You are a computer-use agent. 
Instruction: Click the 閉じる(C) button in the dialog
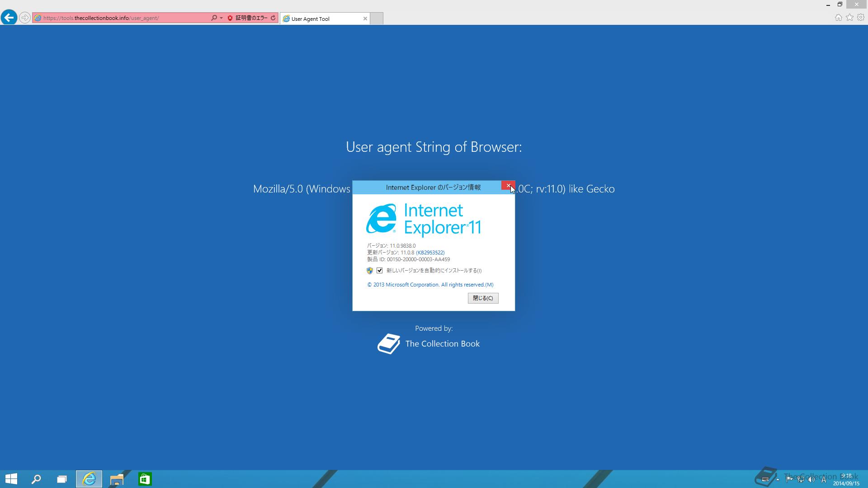pyautogui.click(x=483, y=298)
